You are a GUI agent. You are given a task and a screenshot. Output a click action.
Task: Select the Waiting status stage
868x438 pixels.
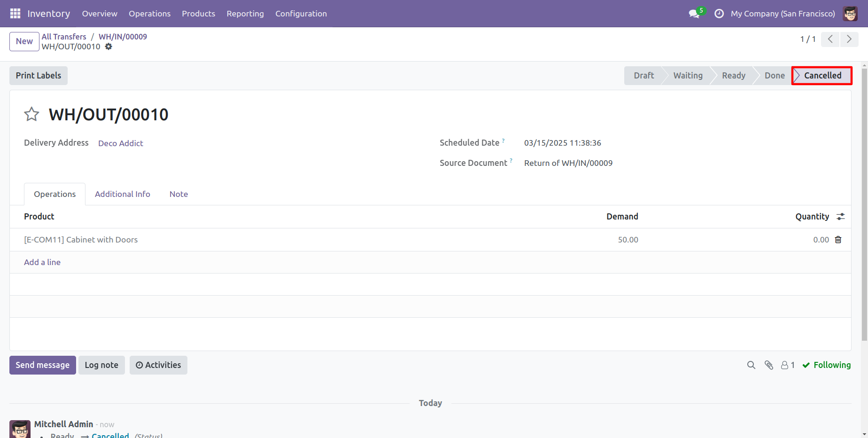[x=688, y=76]
